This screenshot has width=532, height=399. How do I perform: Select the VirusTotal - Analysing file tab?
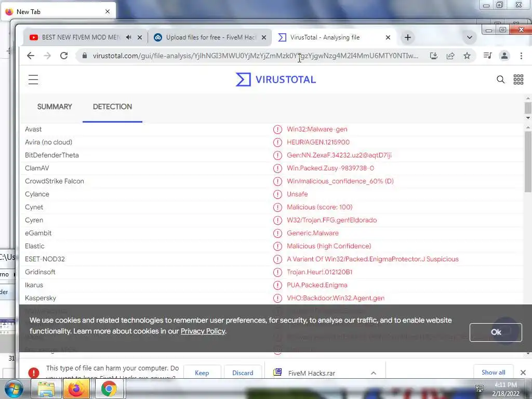point(325,37)
